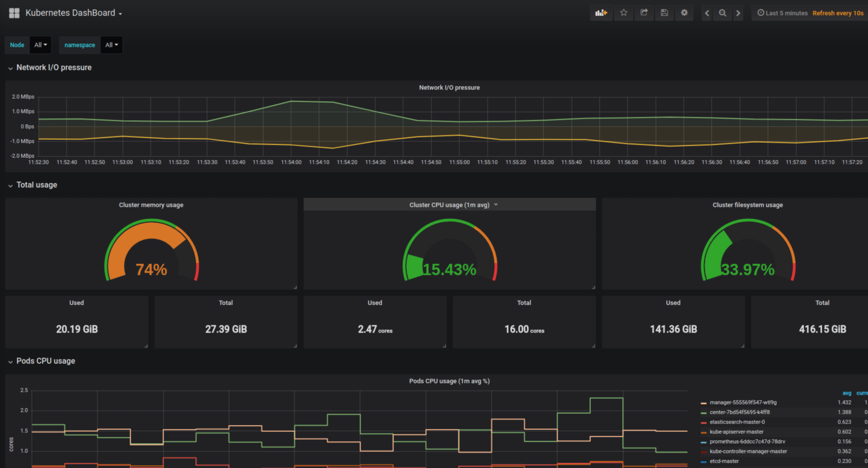
Task: Save the dashboard with the disk icon
Action: (664, 13)
